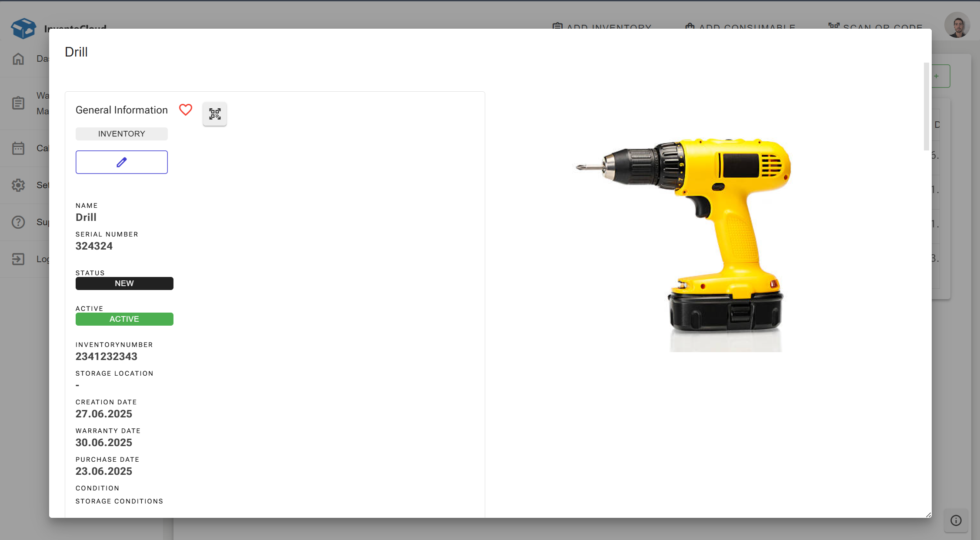The height and width of the screenshot is (540, 980).
Task: Select the INVENTORY type chip
Action: coord(122,134)
